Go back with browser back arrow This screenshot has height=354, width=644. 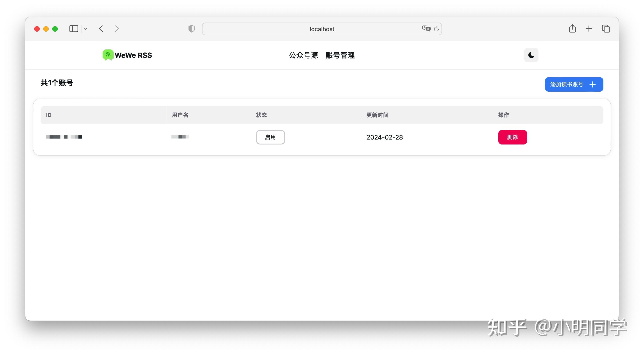click(101, 29)
